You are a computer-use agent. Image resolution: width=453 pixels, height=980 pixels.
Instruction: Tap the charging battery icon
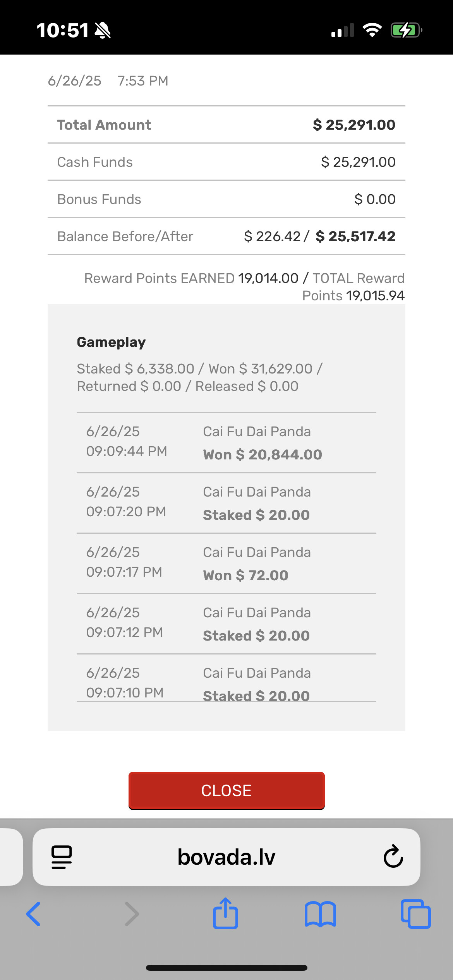click(406, 30)
